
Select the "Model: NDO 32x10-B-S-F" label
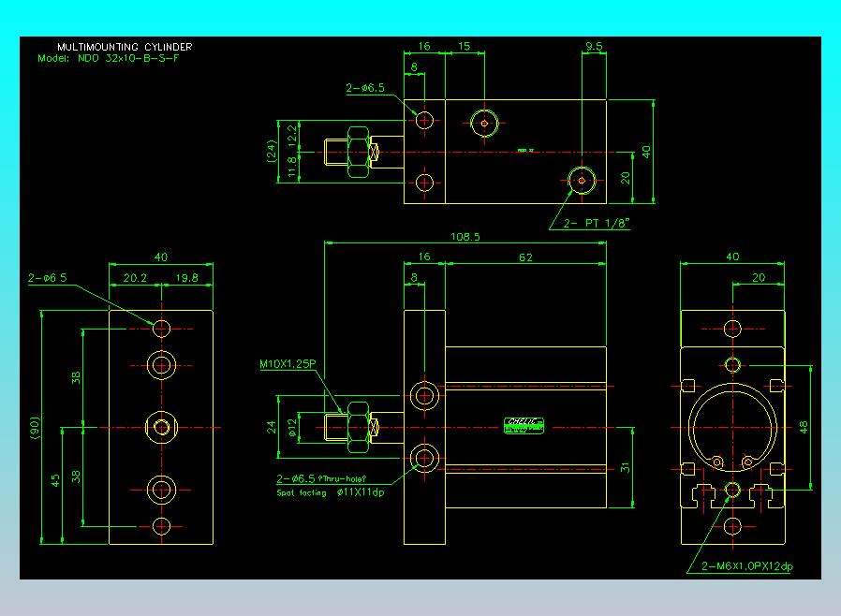pyautogui.click(x=108, y=58)
